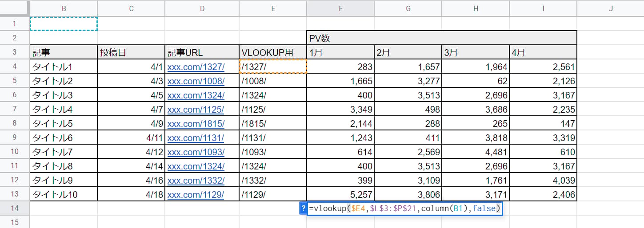Open the xxx.com/1332/ link
This screenshot has width=644, height=228.
[x=196, y=181]
